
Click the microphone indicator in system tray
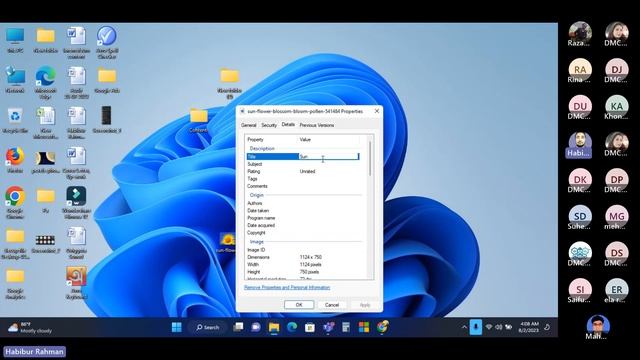[x=476, y=327]
